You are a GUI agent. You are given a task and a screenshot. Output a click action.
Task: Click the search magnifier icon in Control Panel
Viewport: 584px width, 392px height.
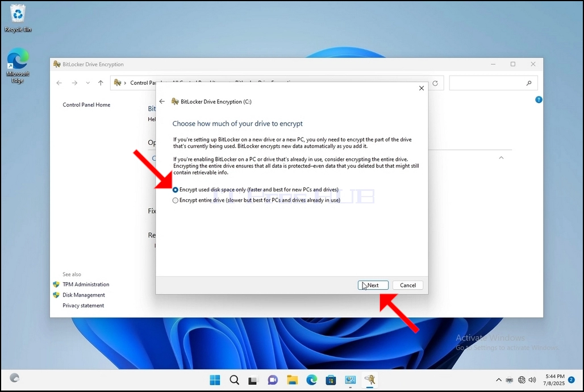(x=529, y=83)
